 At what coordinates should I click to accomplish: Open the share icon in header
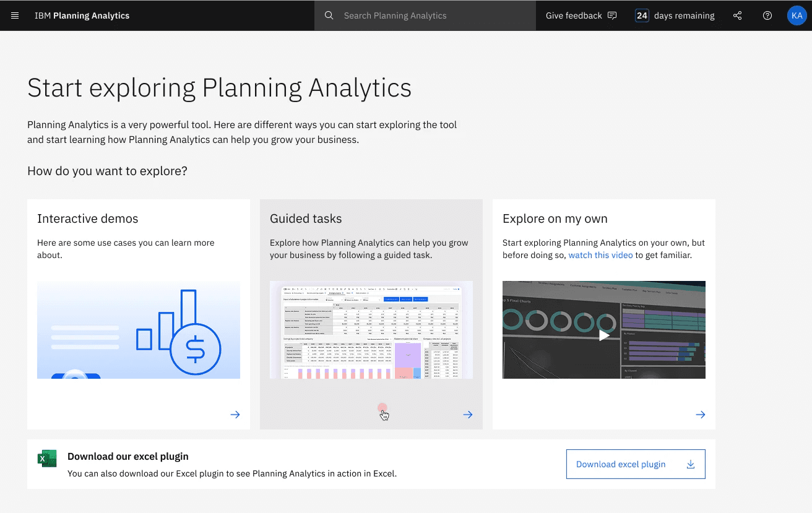pyautogui.click(x=737, y=15)
